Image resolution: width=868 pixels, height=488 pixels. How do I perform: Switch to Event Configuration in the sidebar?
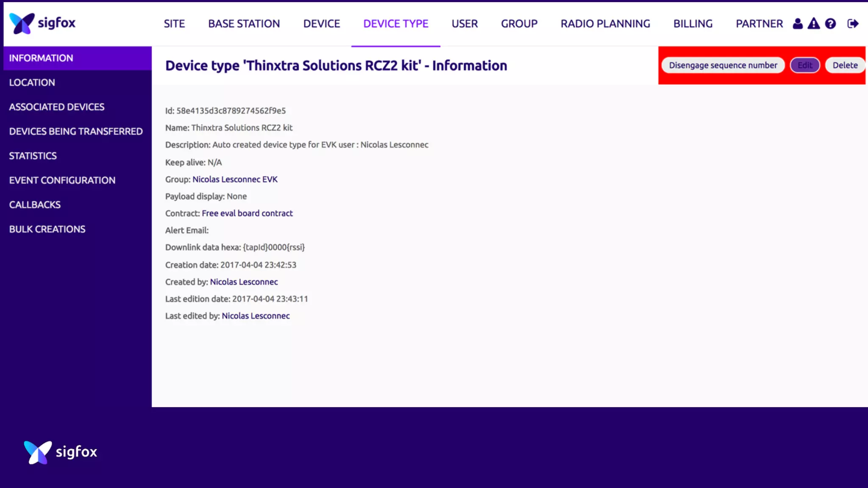(x=62, y=180)
